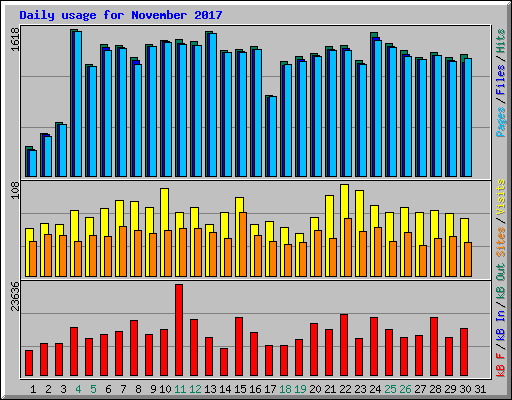This screenshot has width=512, height=400.
Task: Click the 108 middle axis value
Action: click(15, 191)
